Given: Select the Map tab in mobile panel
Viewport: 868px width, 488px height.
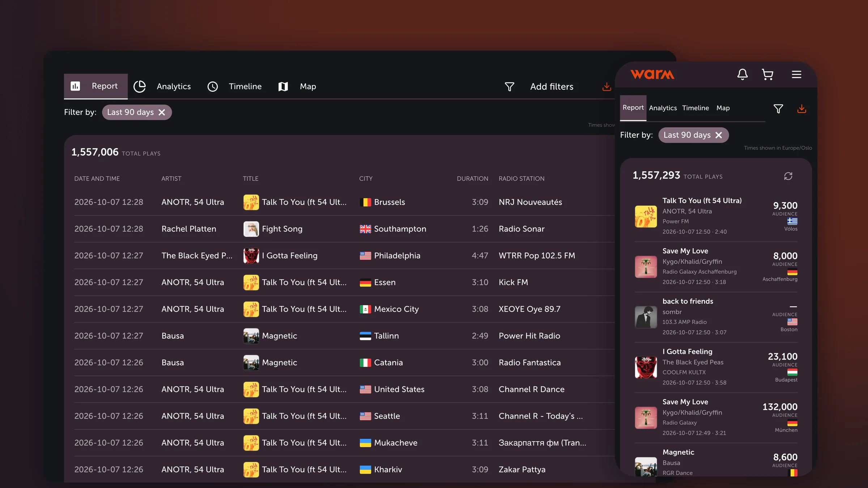Looking at the screenshot, I should (723, 108).
